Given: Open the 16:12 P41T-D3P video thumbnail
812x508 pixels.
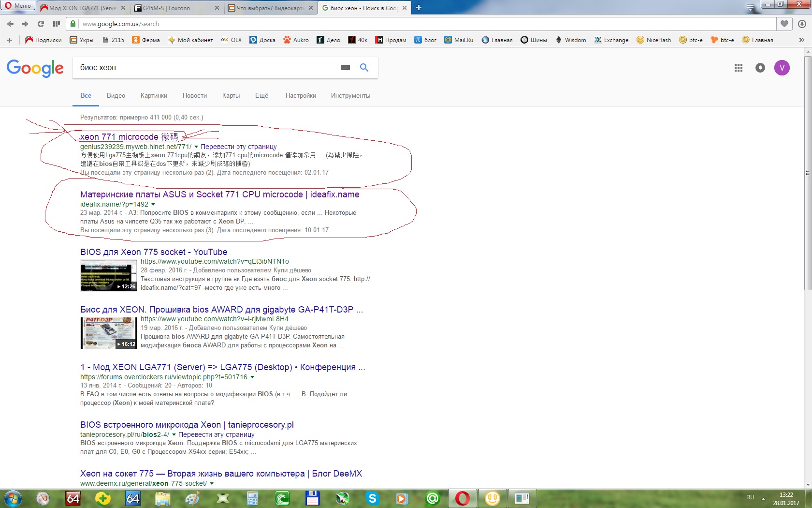Looking at the screenshot, I should point(109,333).
